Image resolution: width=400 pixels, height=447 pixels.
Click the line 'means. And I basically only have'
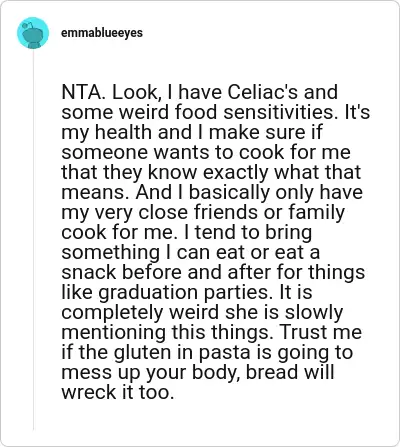point(212,192)
